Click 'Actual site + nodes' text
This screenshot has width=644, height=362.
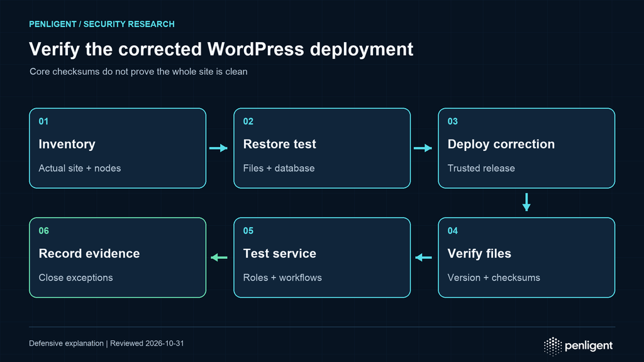80,168
